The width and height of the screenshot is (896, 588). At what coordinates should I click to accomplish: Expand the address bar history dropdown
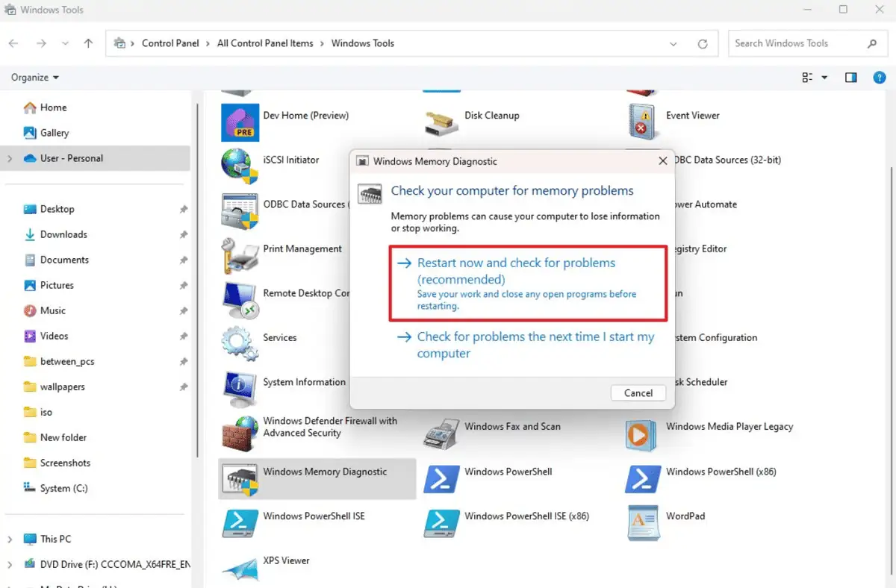coord(674,44)
